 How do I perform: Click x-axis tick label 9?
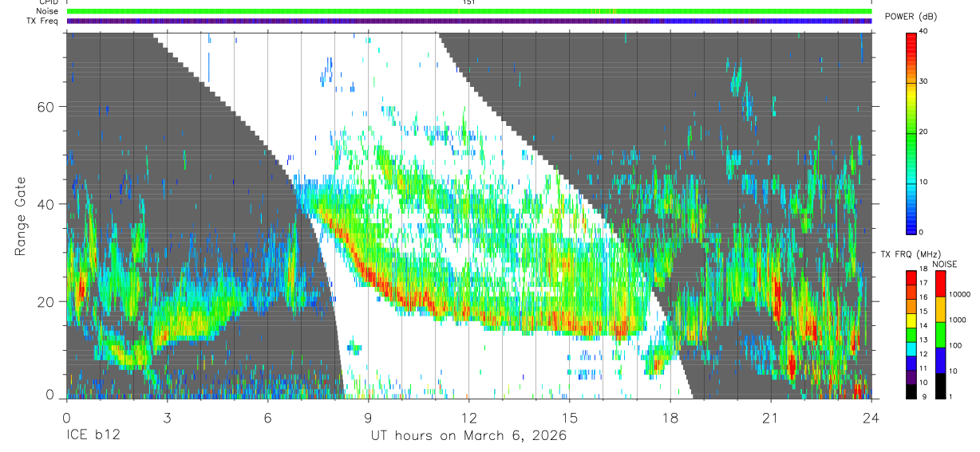tap(368, 417)
